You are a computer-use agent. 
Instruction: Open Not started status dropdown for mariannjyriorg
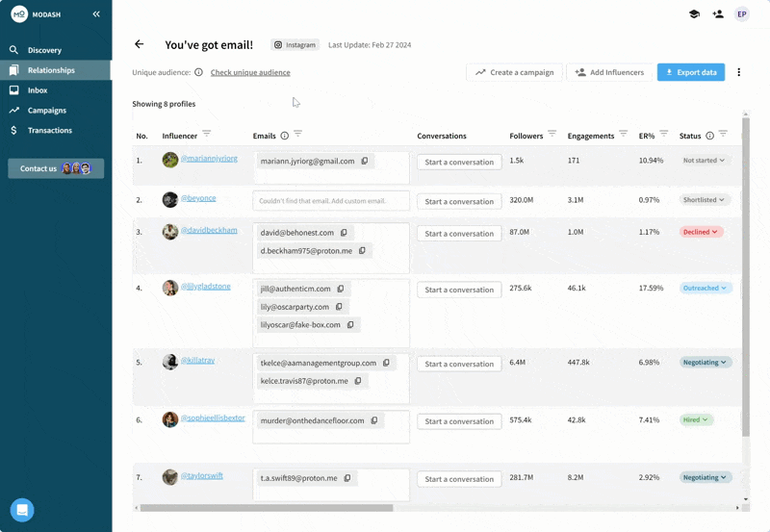coord(704,161)
